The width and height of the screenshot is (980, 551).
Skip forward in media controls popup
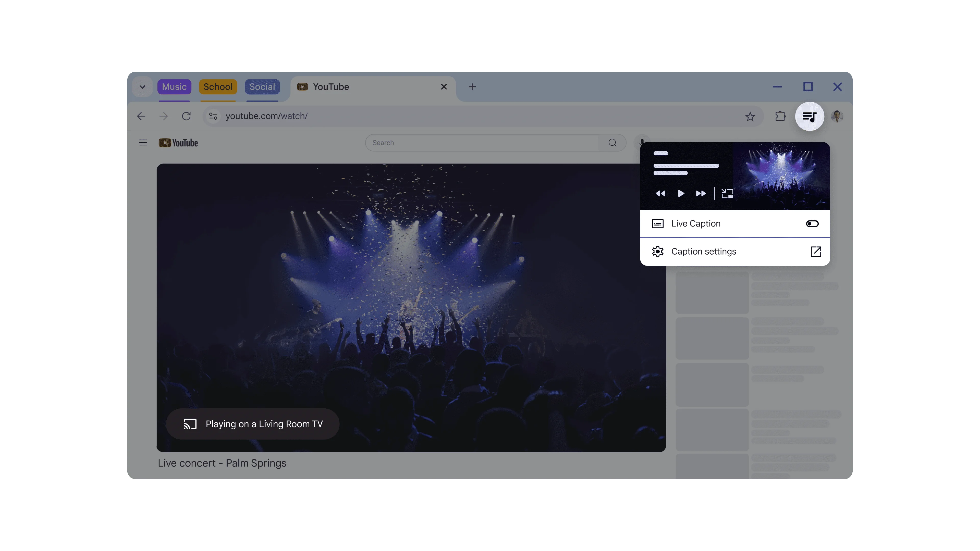pos(700,194)
